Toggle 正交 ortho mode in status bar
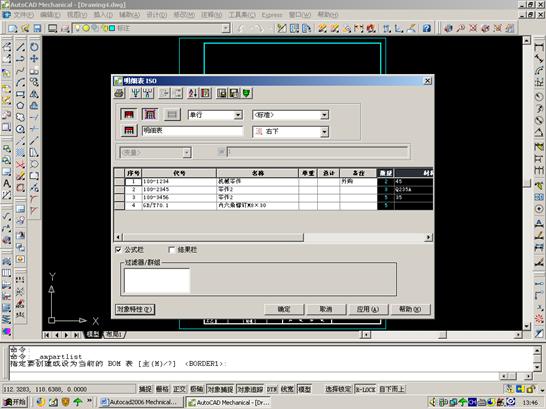The width and height of the screenshot is (546, 409). coord(179,389)
